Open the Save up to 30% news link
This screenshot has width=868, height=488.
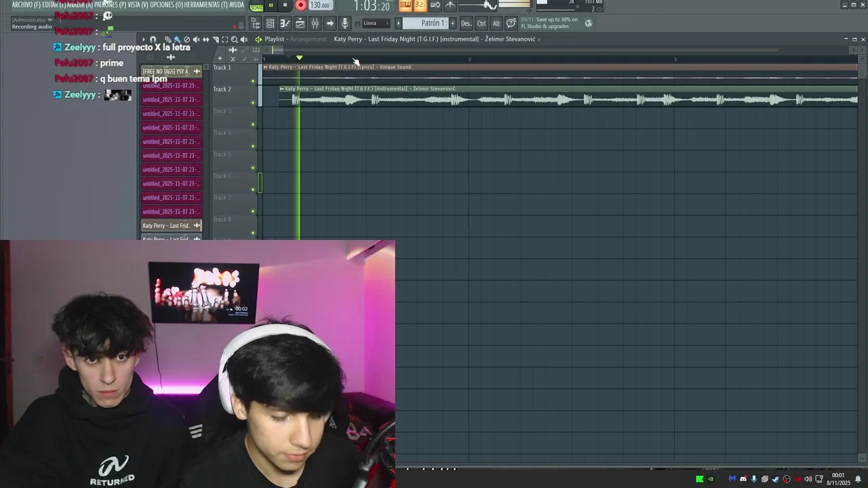[x=550, y=23]
